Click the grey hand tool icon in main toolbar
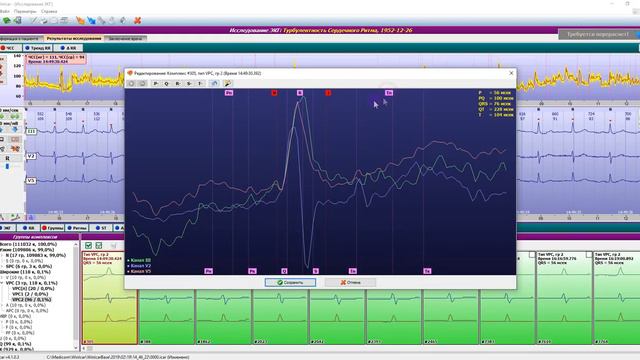 click(112, 20)
